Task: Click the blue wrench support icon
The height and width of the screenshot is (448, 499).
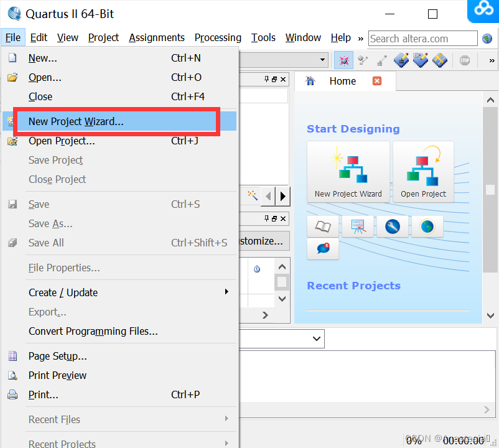Action: click(x=393, y=226)
